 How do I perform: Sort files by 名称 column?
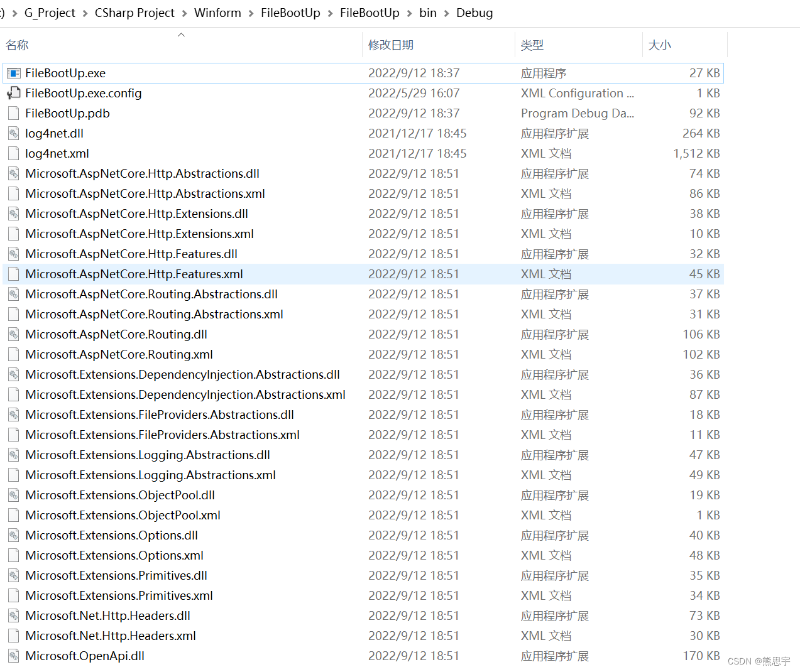[17, 45]
